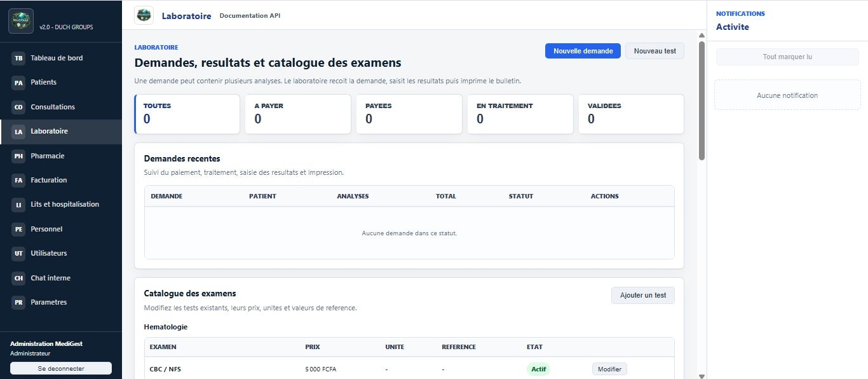Click the Administration MediGest user name
This screenshot has width=868, height=379.
pos(46,344)
